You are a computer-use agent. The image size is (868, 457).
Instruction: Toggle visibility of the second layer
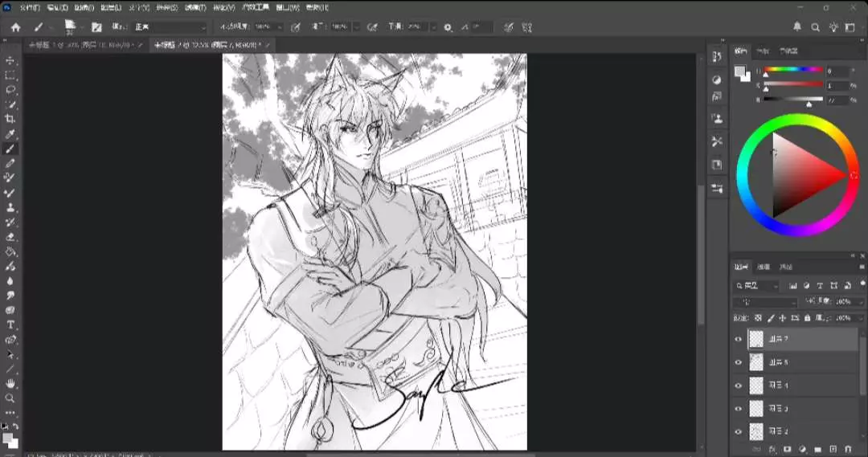tap(739, 362)
